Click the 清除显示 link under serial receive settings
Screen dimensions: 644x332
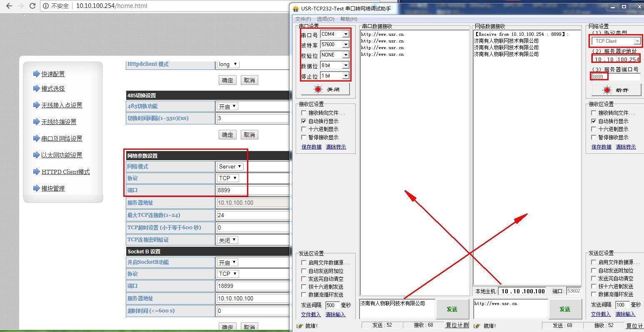[336, 147]
